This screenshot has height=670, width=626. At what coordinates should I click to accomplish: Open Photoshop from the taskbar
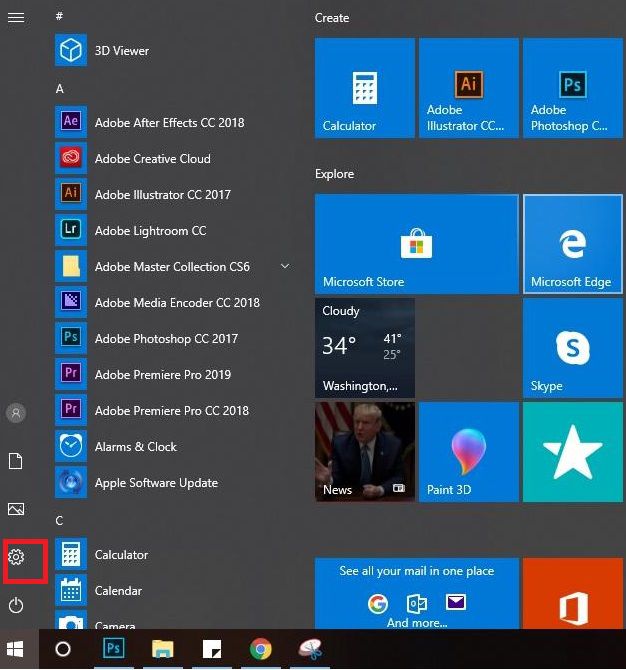[x=113, y=649]
